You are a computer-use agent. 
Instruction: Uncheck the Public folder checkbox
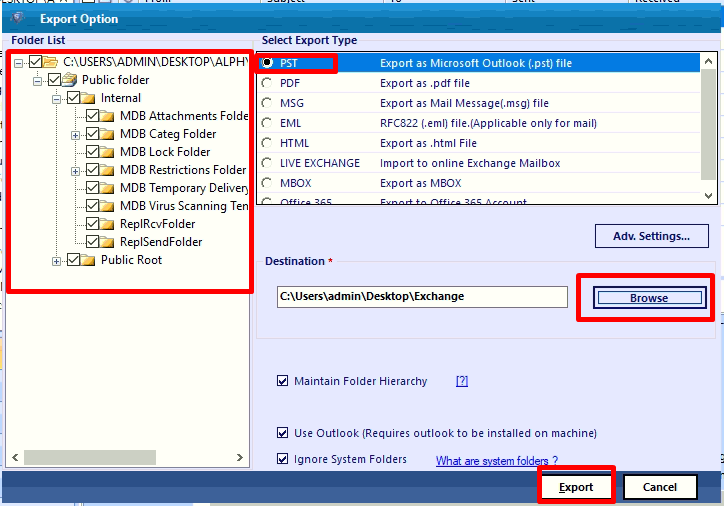pyautogui.click(x=54, y=79)
